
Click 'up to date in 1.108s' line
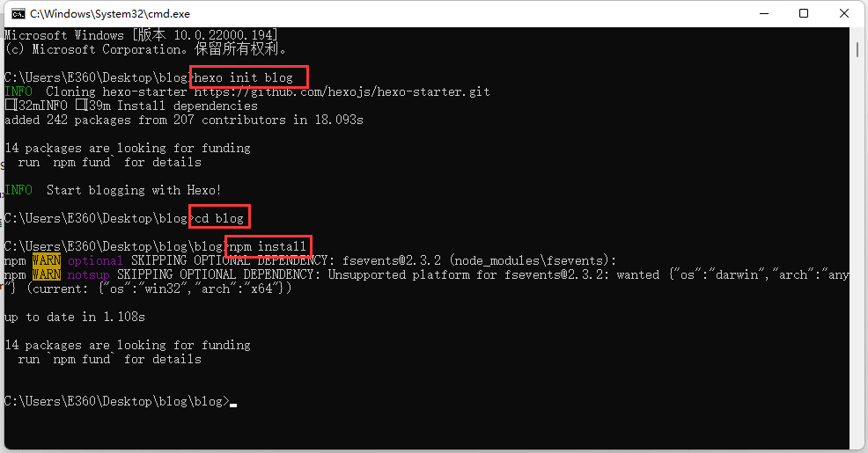(75, 317)
